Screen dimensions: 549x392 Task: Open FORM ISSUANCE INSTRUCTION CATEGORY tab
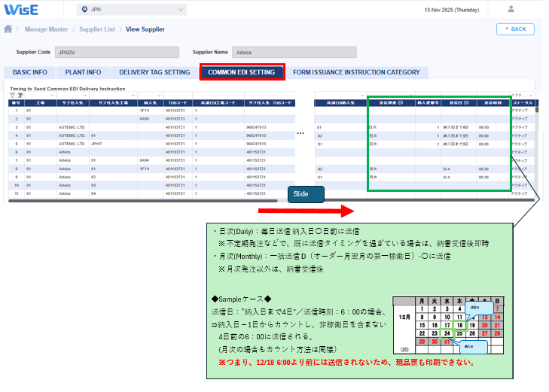[x=356, y=72]
